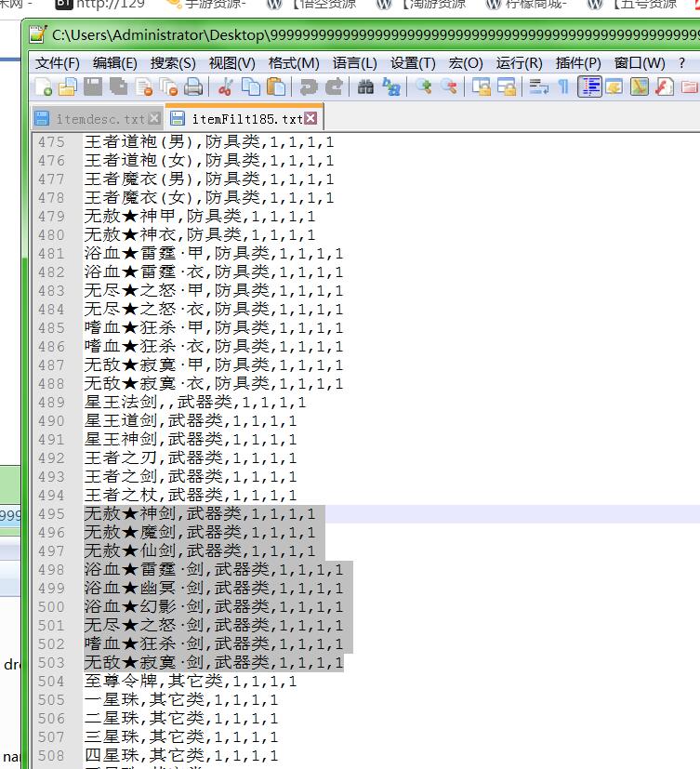Click the Paste clipboard icon
The height and width of the screenshot is (769, 700).
click(276, 87)
